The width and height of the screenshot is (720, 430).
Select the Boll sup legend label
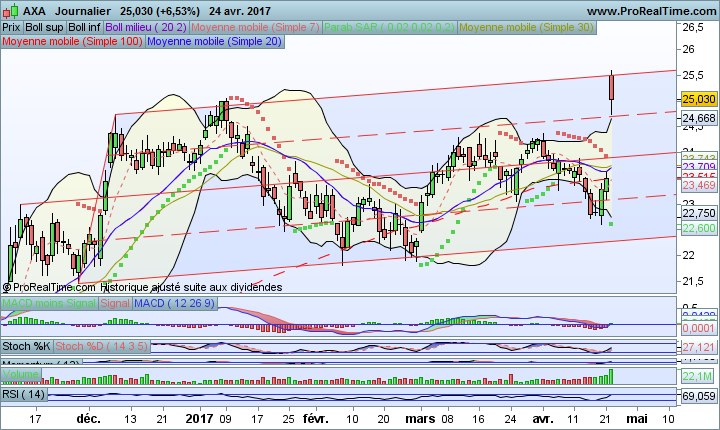44,28
